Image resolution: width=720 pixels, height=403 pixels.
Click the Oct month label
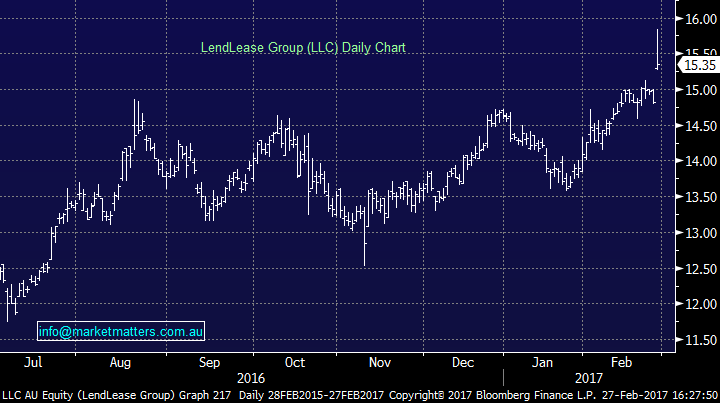pos(295,362)
